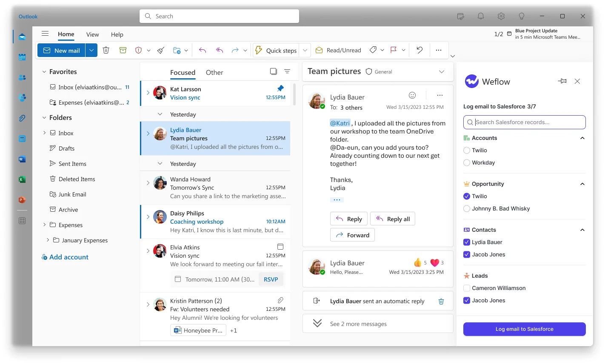Add emoji reaction to Lydia Bauer's message

coord(412,95)
